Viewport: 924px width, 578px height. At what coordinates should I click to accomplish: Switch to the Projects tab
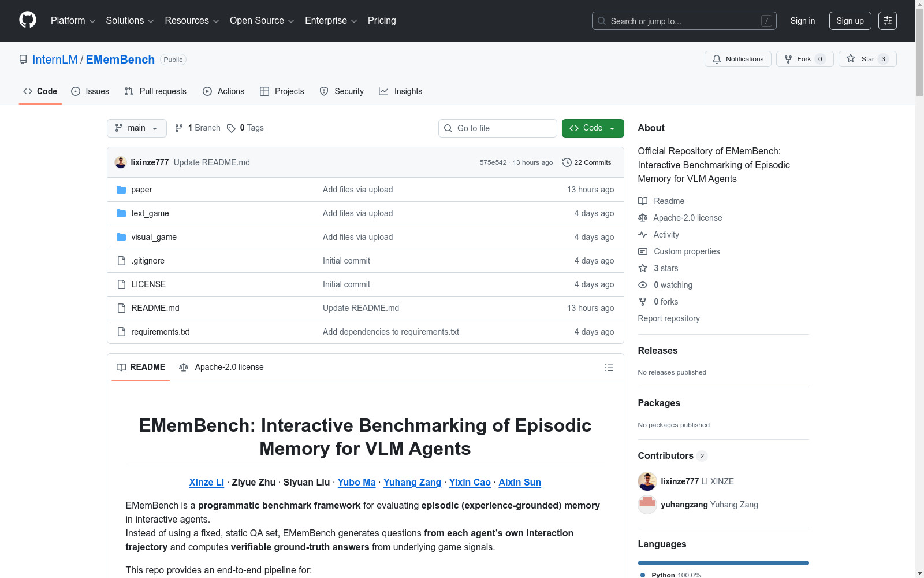pos(282,91)
